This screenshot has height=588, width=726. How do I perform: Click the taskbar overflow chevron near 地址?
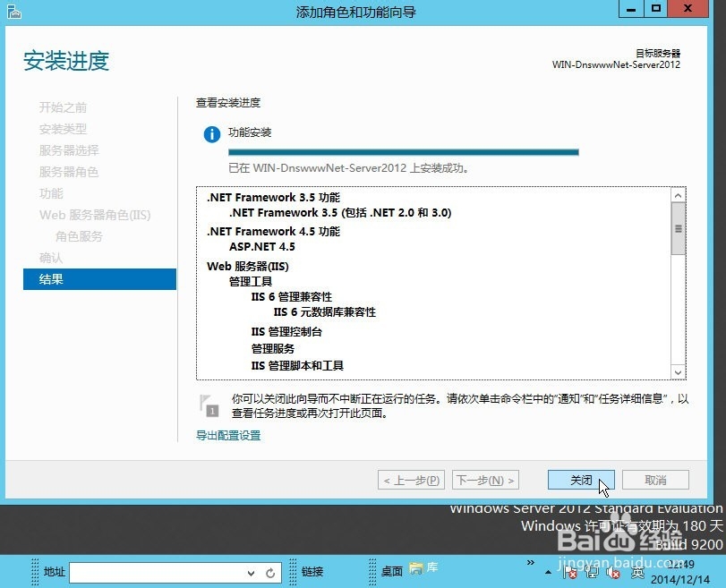pos(531,564)
